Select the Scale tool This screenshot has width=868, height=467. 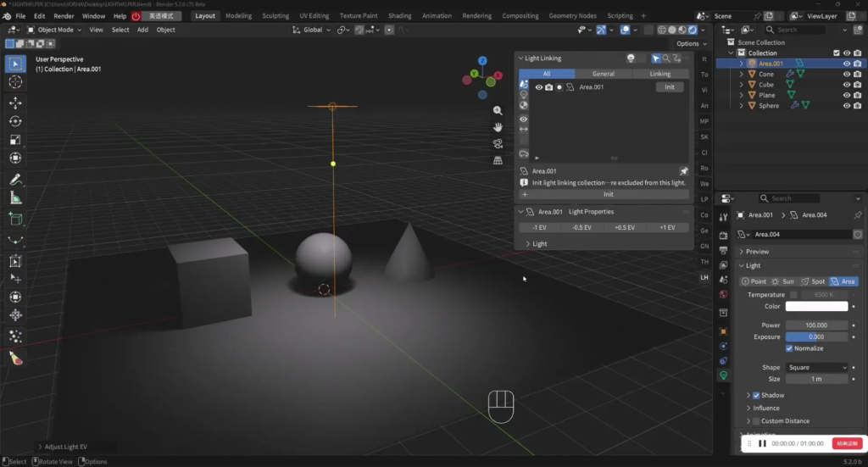click(x=15, y=140)
